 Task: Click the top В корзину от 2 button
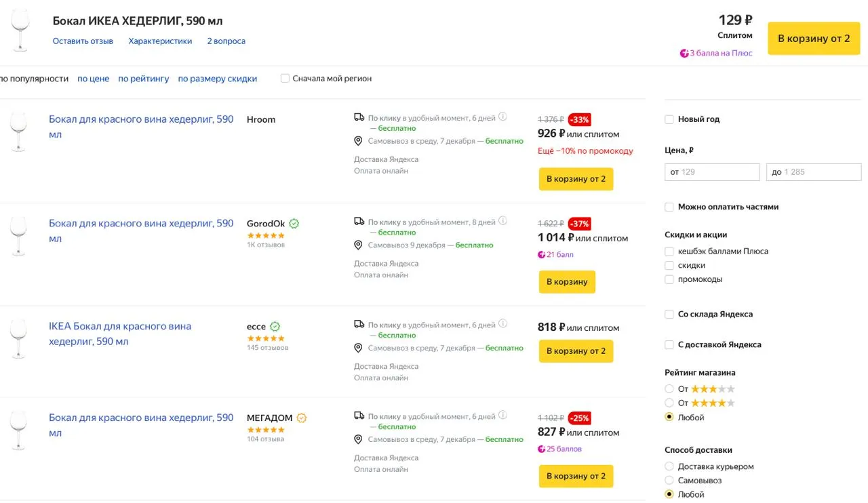(813, 39)
